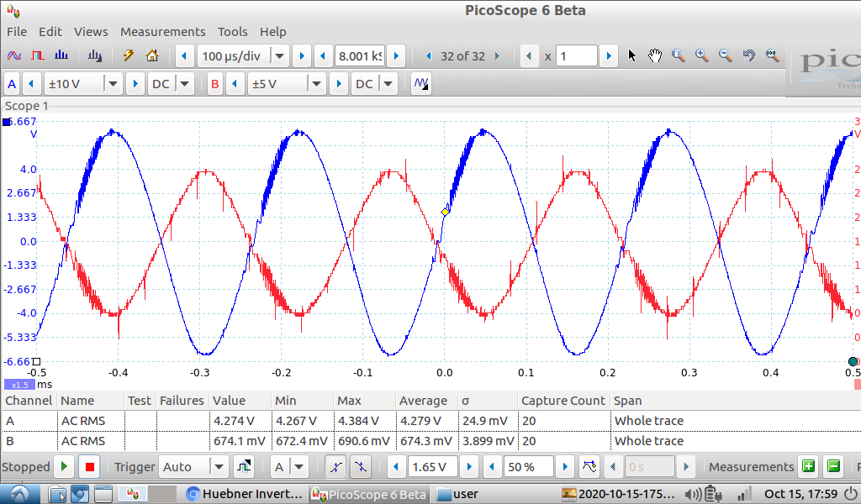
Task: Select the hand pan tool
Action: coord(655,56)
